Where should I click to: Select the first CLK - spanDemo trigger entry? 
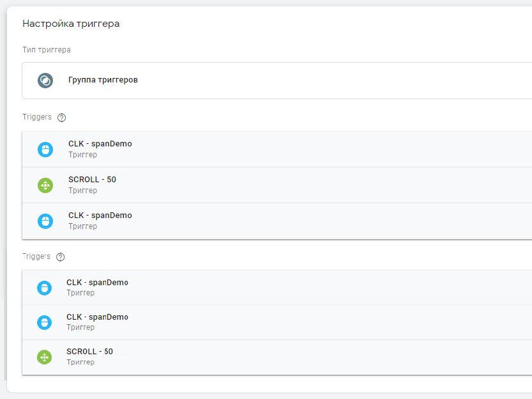tap(100, 143)
